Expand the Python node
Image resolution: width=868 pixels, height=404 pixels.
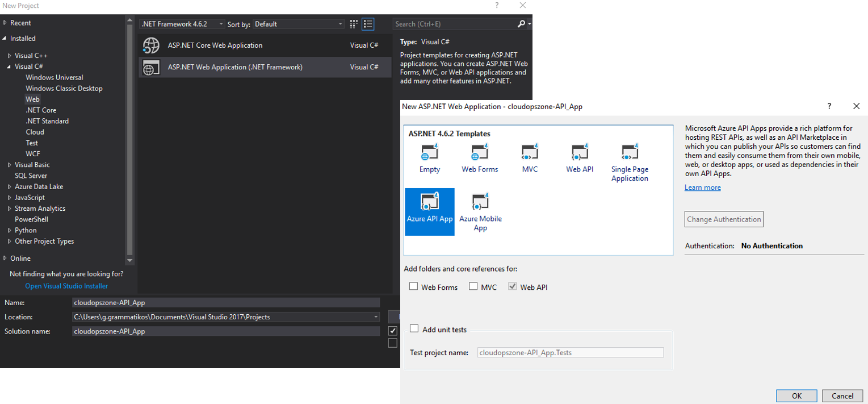(x=10, y=230)
